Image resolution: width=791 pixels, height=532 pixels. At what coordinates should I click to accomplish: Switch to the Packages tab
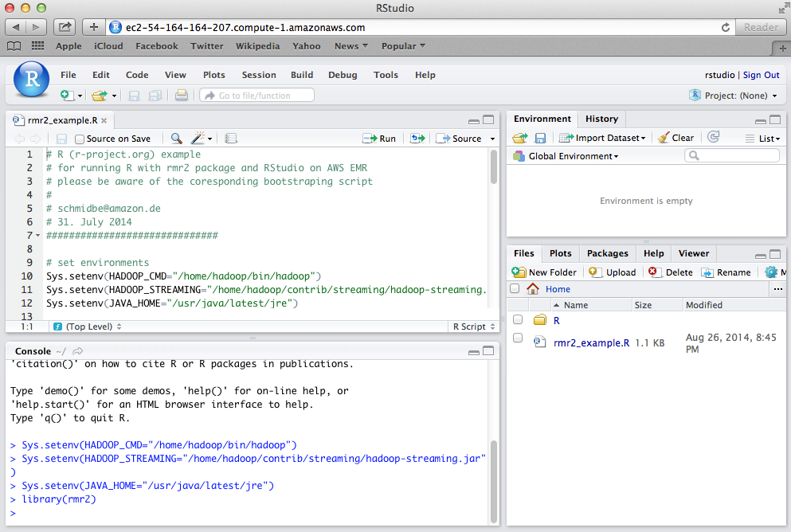click(x=607, y=253)
